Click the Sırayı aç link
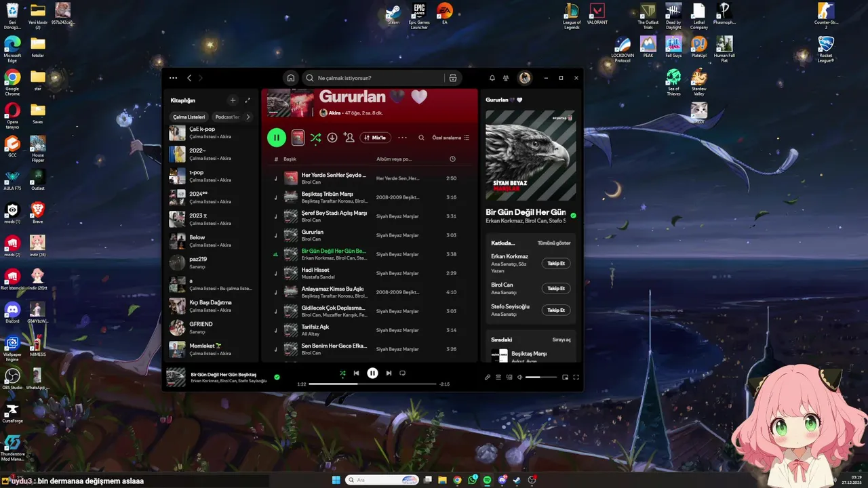Image resolution: width=868 pixels, height=488 pixels. [x=561, y=340]
